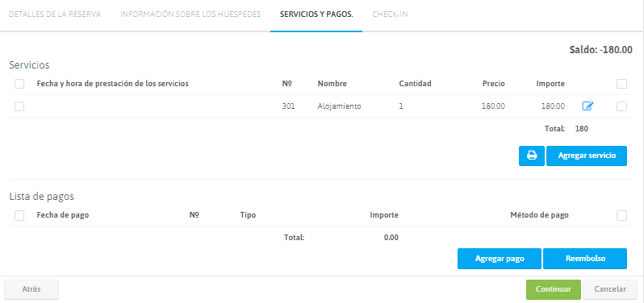This screenshot has width=644, height=303.
Task: Click the Agregar pago button
Action: [x=500, y=259]
